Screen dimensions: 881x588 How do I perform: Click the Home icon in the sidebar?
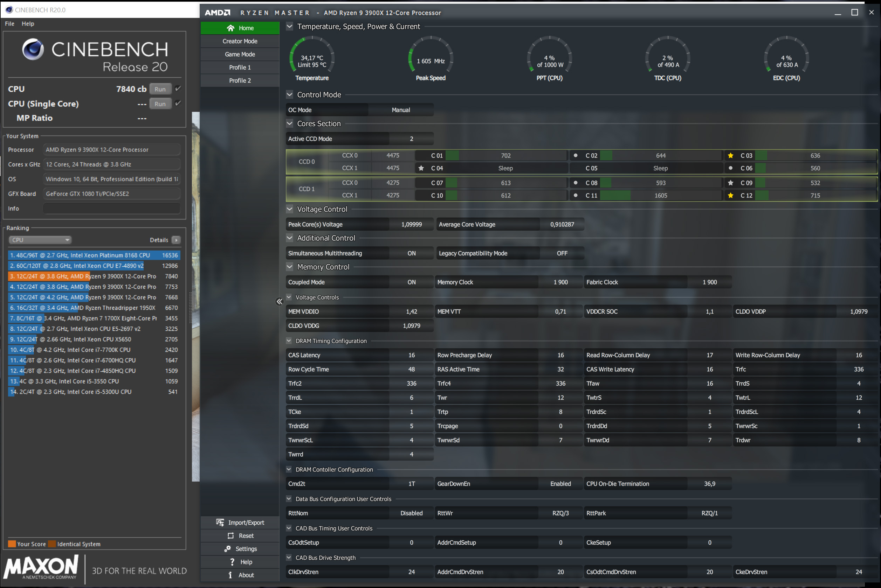click(230, 28)
